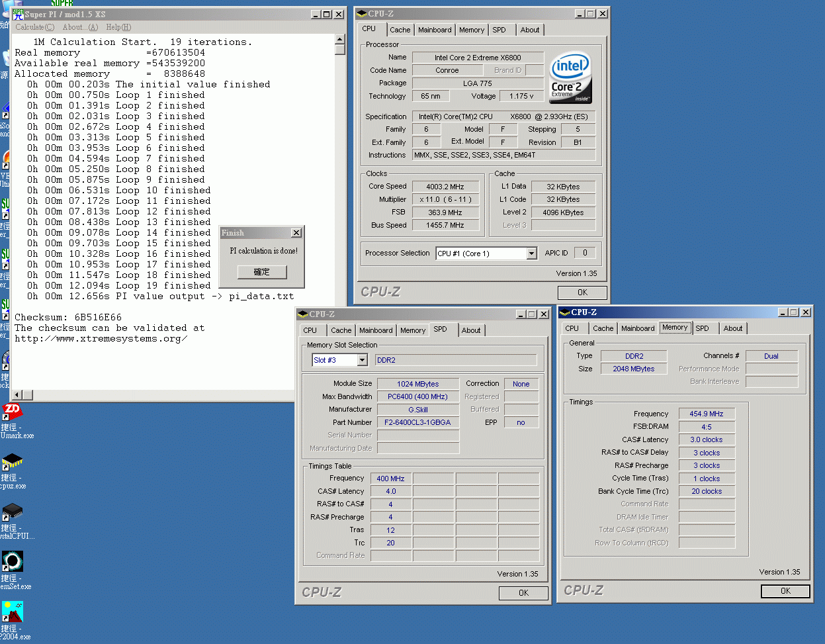Click the CPU-Z Memory window title icon
Image resolution: width=825 pixels, height=644 pixels.
[x=564, y=312]
